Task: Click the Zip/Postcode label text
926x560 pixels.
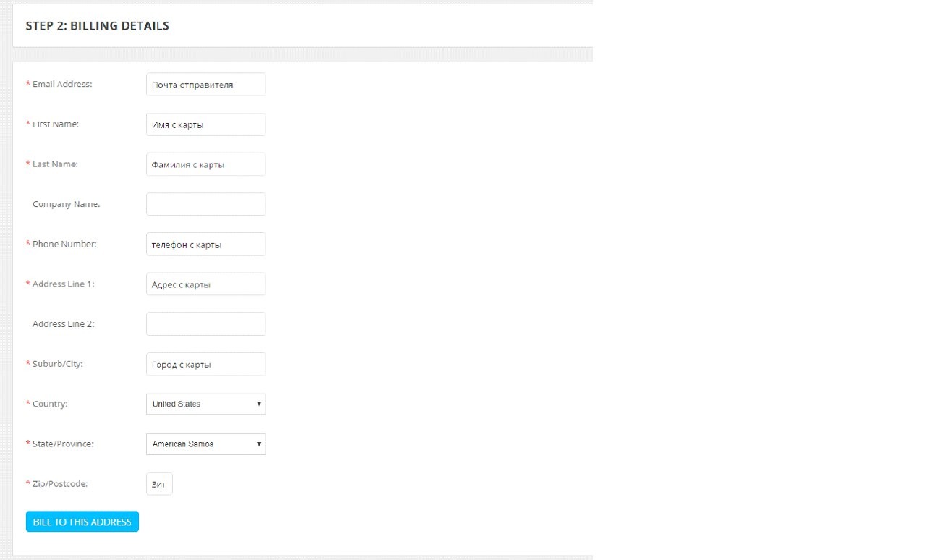Action: (x=60, y=483)
